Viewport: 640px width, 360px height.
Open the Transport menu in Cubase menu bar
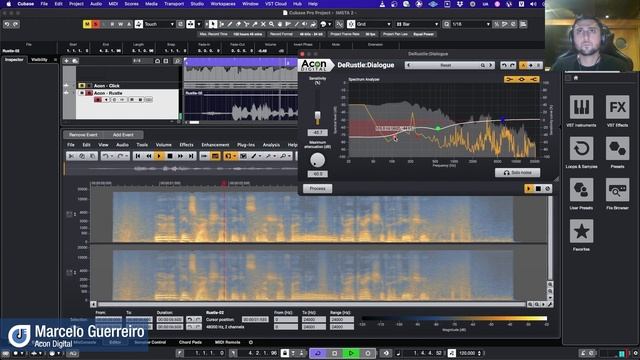pyautogui.click(x=174, y=4)
